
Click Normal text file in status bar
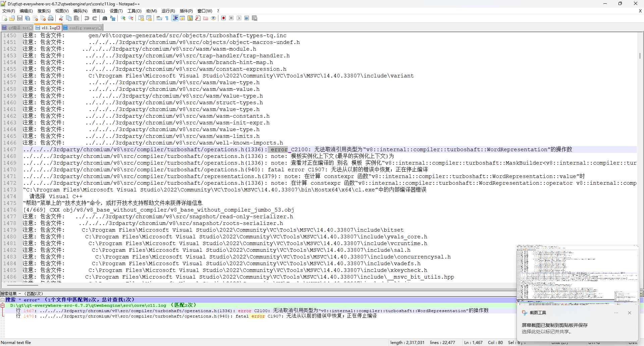pyautogui.click(x=16, y=342)
